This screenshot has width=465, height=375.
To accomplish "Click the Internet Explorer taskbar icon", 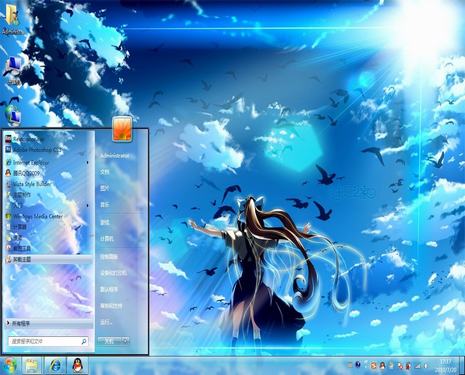I will pos(55,366).
